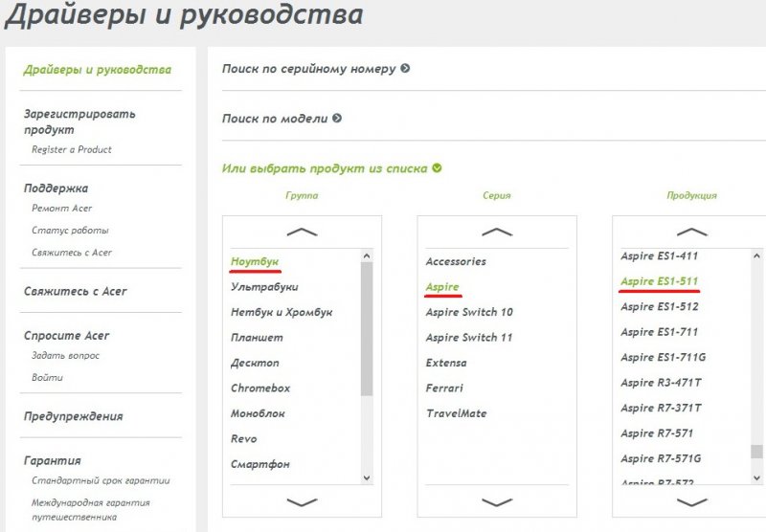Click scrollbar up arrow in Продукция list
This screenshot has height=532, width=766.
pyautogui.click(x=756, y=255)
